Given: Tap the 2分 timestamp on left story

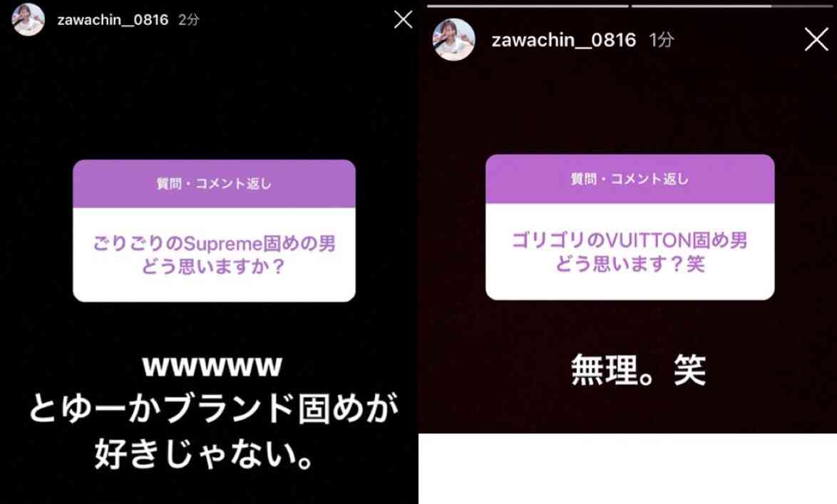Looking at the screenshot, I should [188, 20].
